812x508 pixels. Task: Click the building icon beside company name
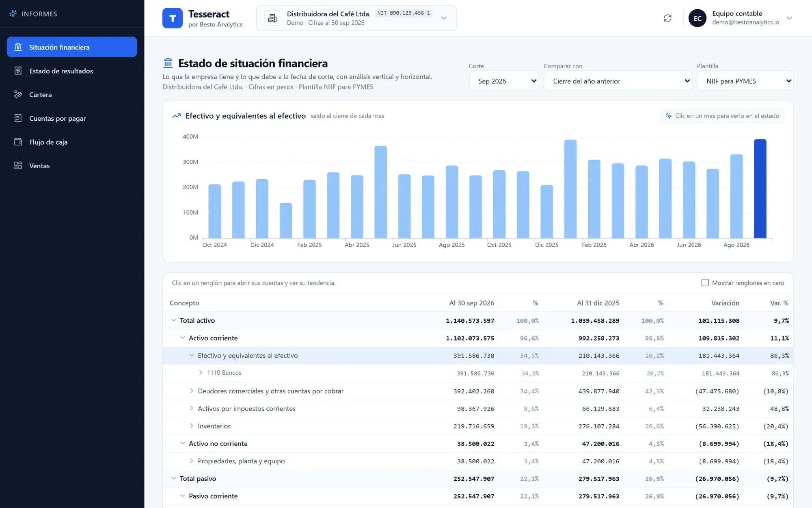272,18
